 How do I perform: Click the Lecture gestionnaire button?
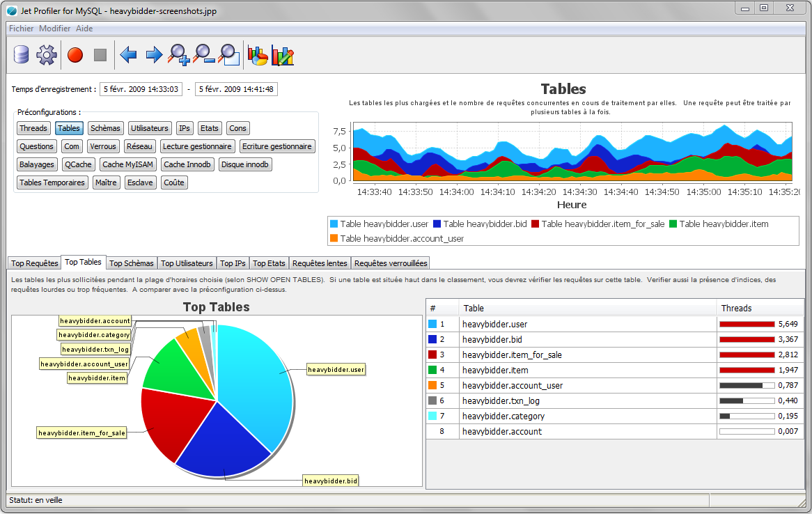coord(197,146)
